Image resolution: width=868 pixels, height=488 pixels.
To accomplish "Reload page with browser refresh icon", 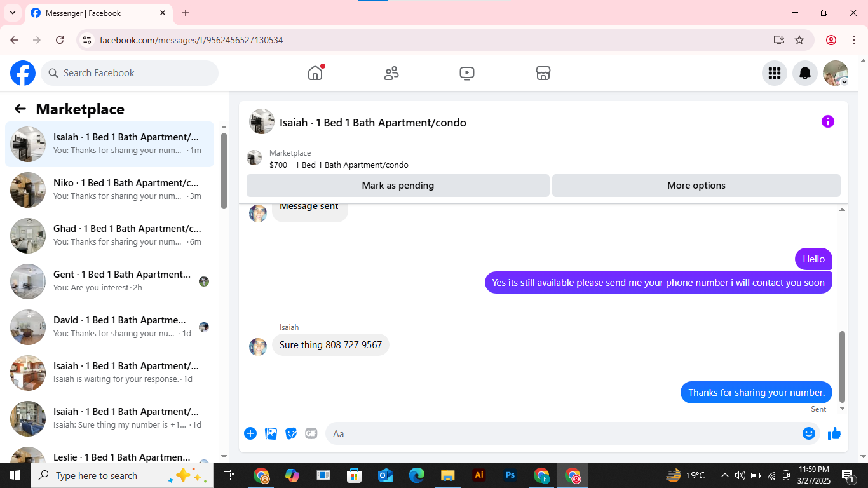I will 60,40.
